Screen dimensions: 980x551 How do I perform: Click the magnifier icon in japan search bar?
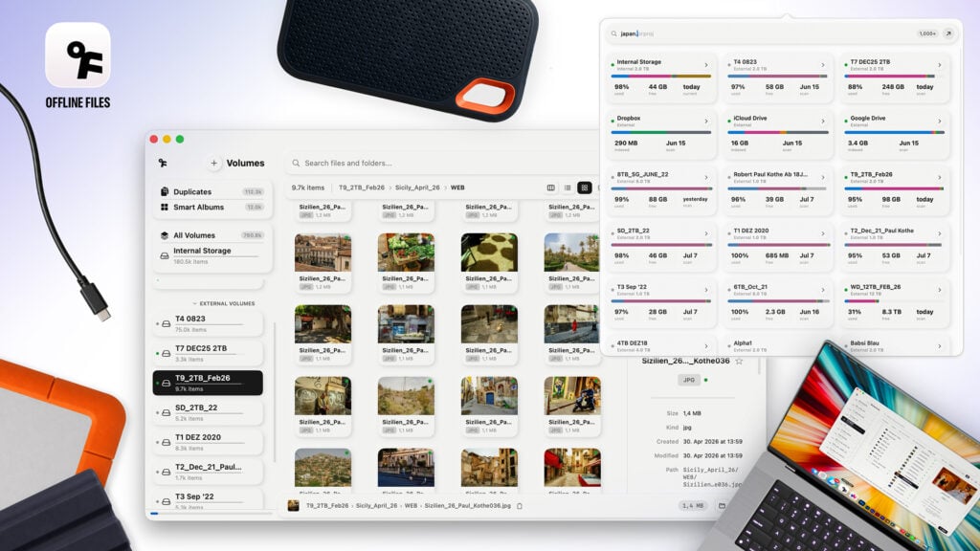613,33
